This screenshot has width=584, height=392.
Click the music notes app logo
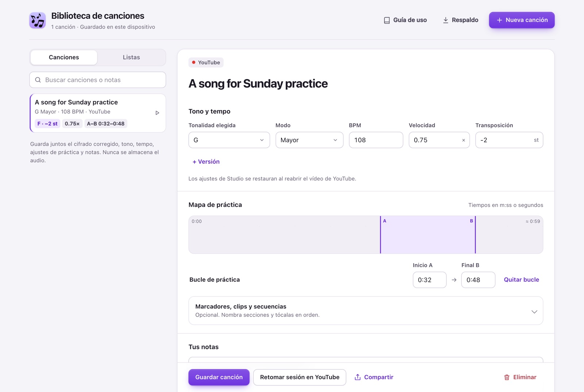pos(37,20)
